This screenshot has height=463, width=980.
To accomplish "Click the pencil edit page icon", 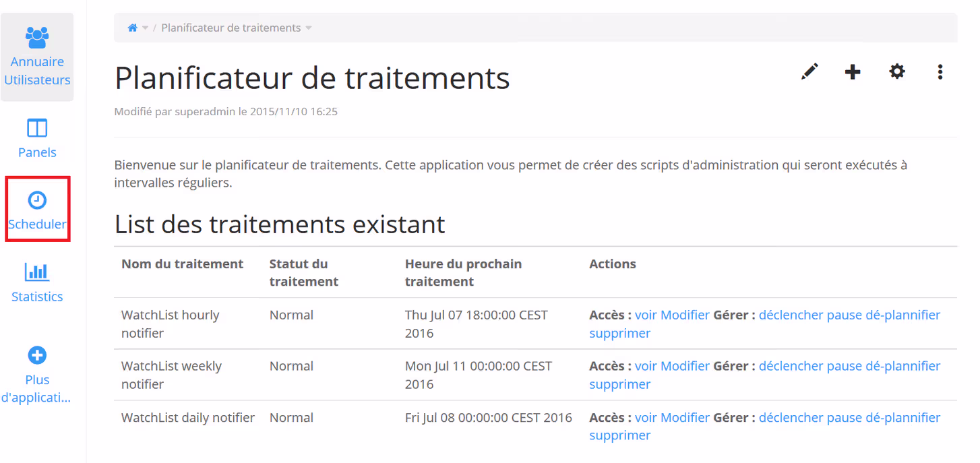I will click(x=809, y=71).
